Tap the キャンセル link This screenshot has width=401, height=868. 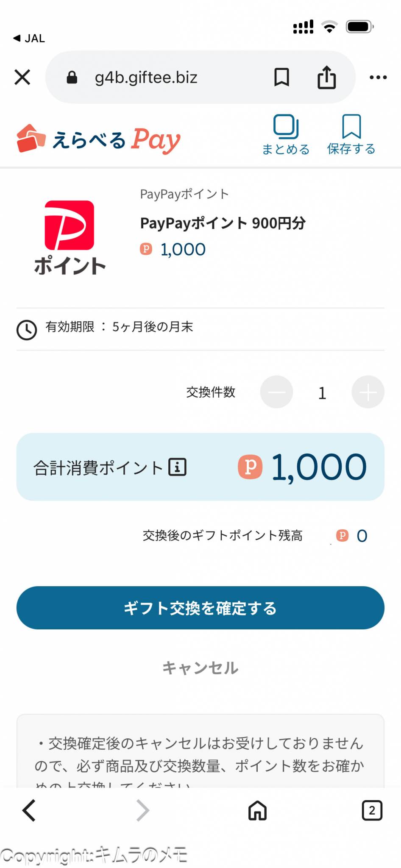(200, 668)
